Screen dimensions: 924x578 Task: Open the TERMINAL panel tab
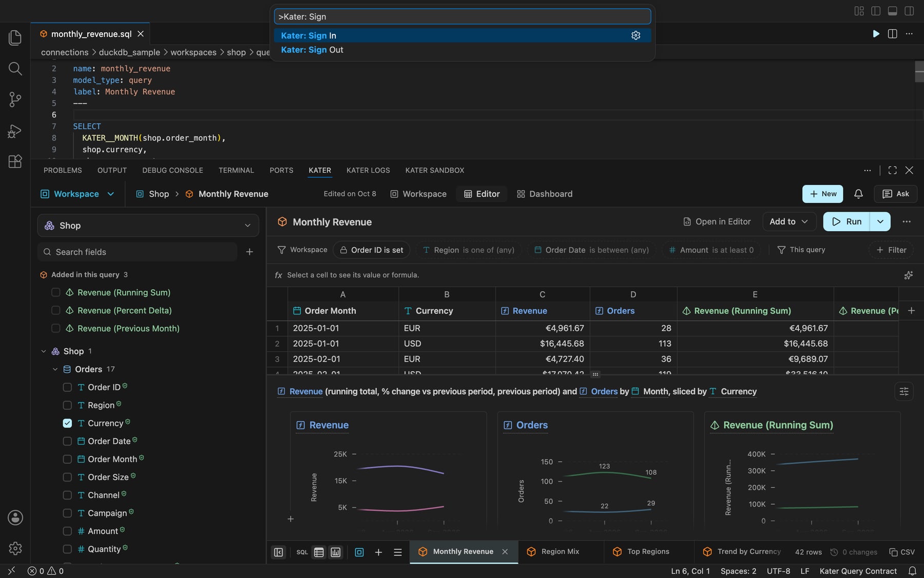pos(236,170)
